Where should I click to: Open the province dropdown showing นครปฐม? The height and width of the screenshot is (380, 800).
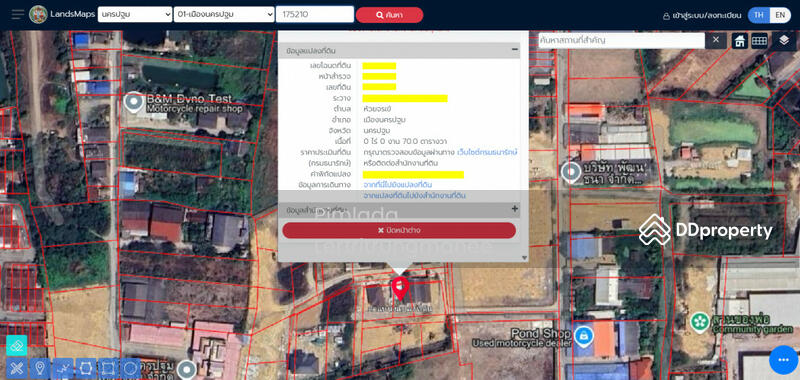[135, 14]
